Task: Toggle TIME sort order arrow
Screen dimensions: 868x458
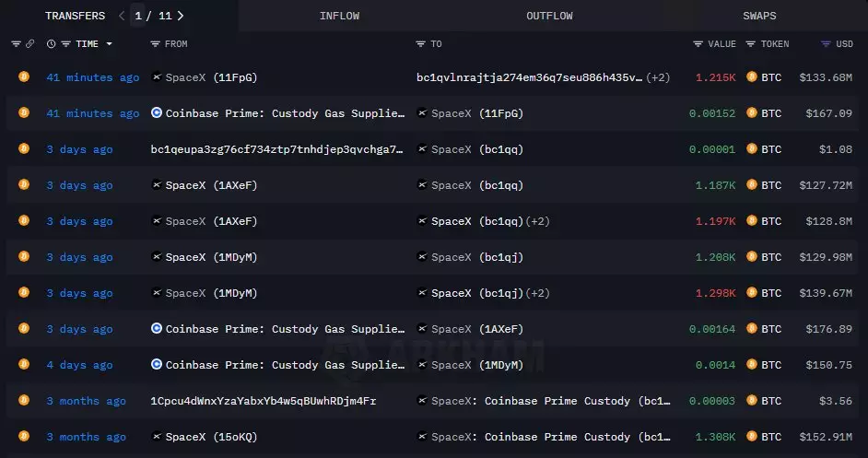Action: tap(110, 44)
